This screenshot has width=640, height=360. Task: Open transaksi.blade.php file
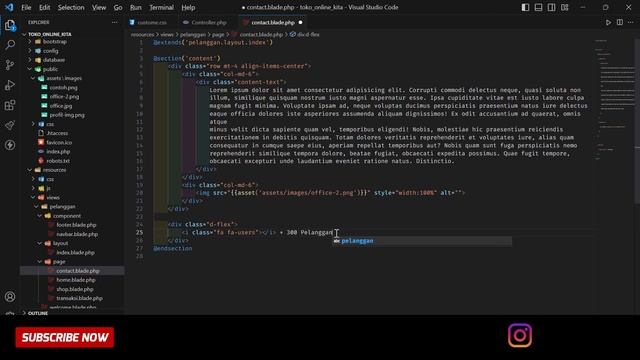point(80,298)
